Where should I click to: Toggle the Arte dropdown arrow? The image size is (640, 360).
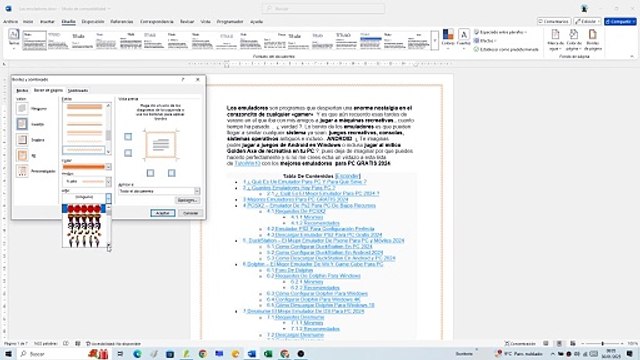108,198
